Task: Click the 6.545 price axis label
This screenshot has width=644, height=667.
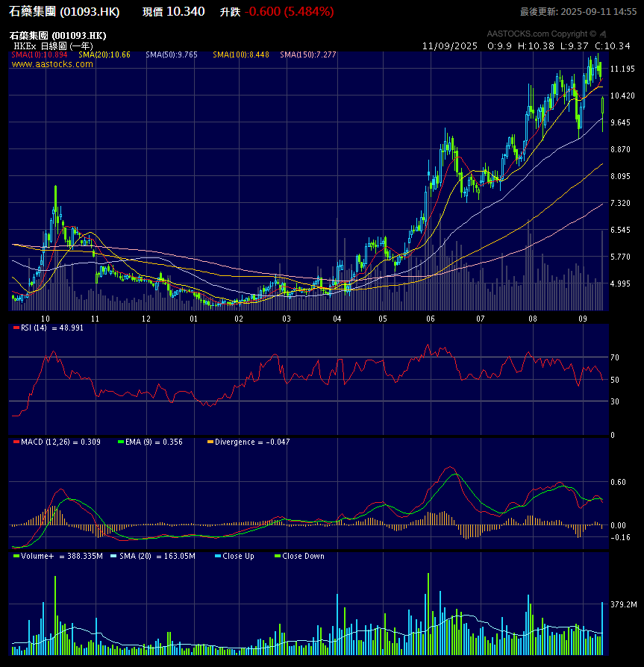Action: [620, 230]
